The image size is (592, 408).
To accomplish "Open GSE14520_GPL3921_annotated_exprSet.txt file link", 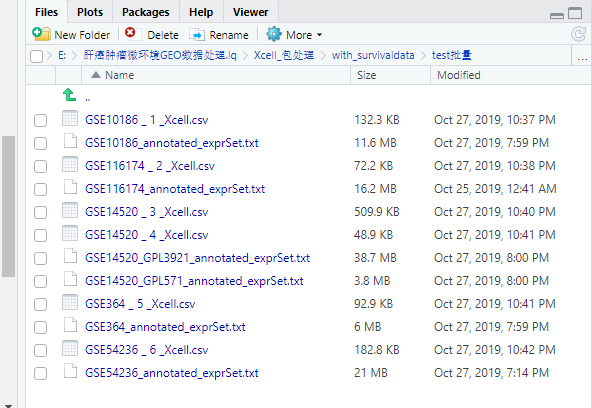I will [x=197, y=258].
